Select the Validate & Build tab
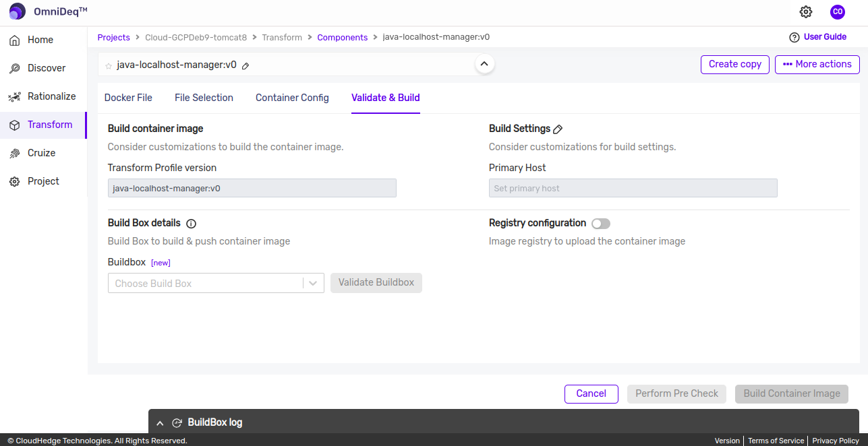This screenshot has height=446, width=868. click(x=386, y=98)
